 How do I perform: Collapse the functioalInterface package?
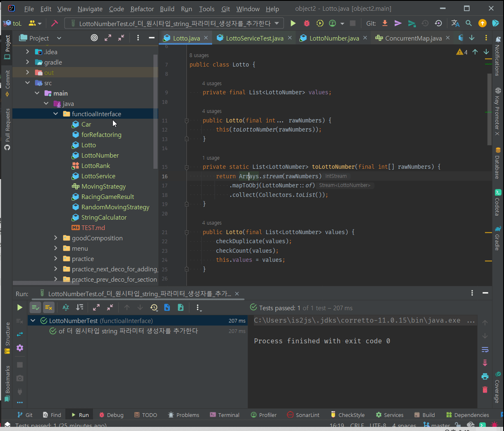pyautogui.click(x=56, y=114)
